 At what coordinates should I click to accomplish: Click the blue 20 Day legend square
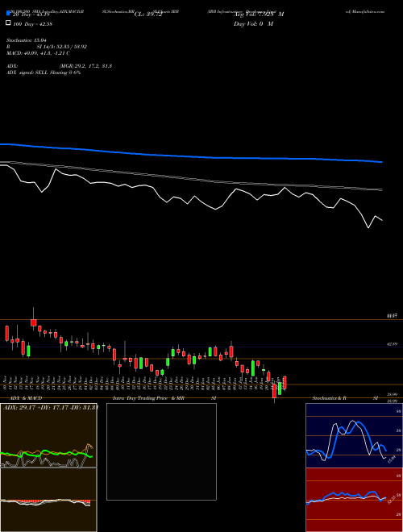pyautogui.click(x=9, y=14)
